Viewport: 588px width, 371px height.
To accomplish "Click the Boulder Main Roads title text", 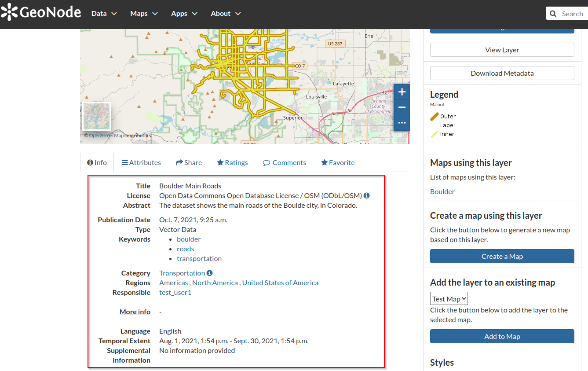I will point(190,186).
